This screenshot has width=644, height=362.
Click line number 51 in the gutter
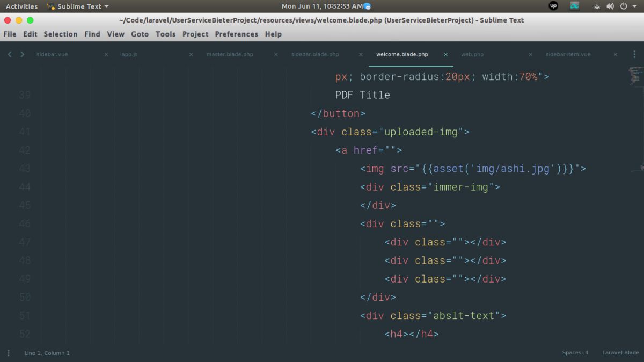(x=25, y=315)
